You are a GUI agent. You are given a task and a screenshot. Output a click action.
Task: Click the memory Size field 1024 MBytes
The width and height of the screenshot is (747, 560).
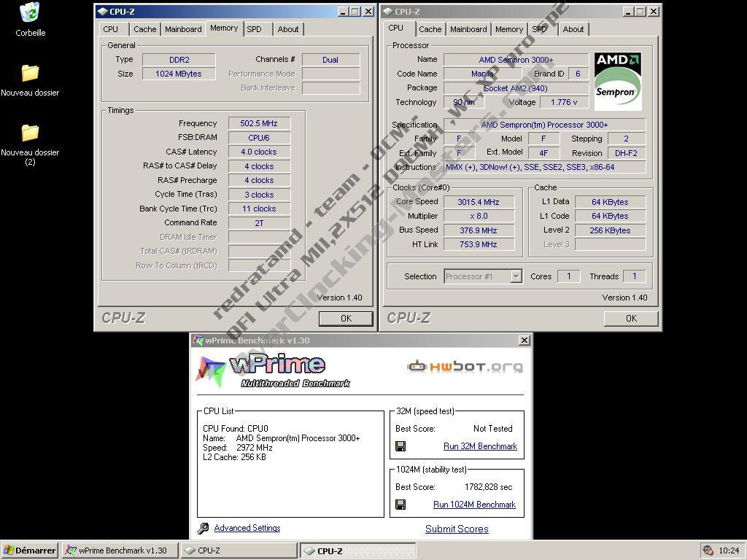[179, 74]
